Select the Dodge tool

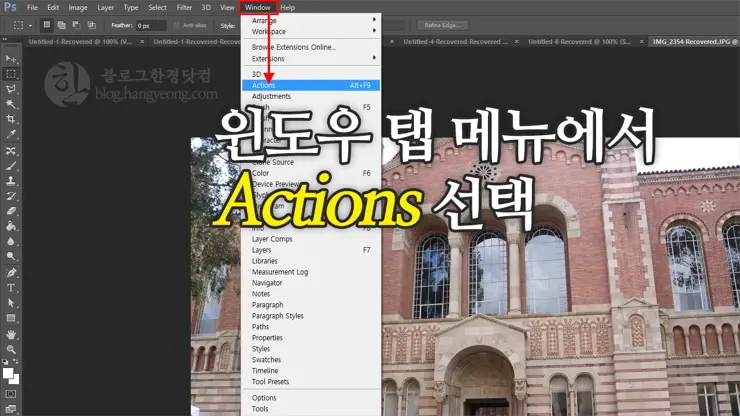click(x=10, y=256)
